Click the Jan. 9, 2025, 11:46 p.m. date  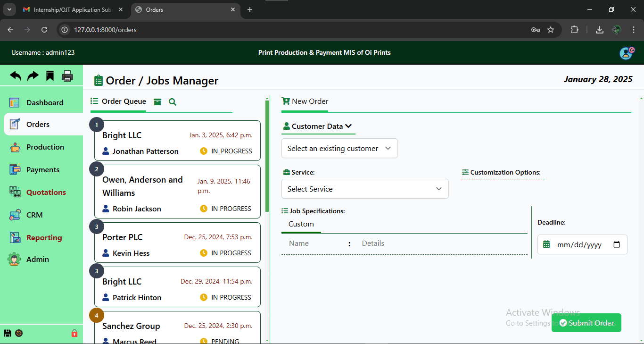click(224, 186)
